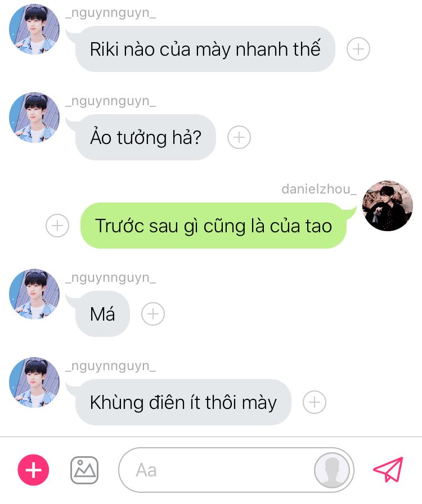Click _nguynnguyn_ username above first message

pyautogui.click(x=111, y=13)
